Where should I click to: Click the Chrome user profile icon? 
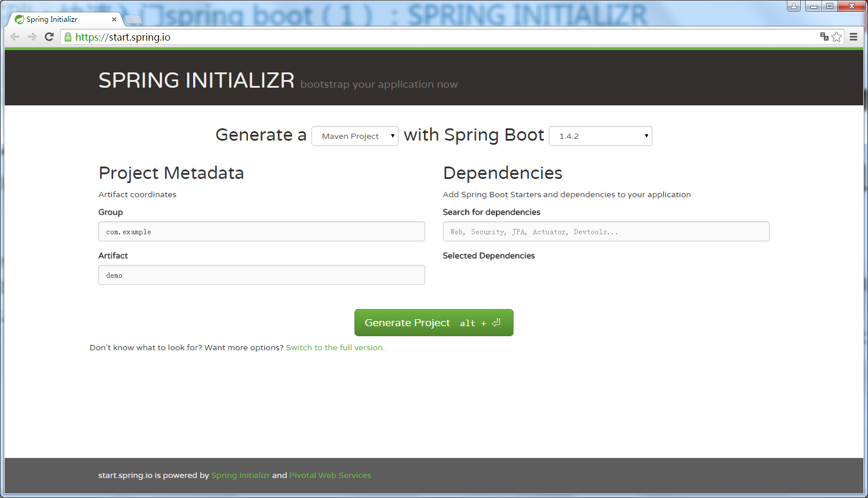[794, 6]
